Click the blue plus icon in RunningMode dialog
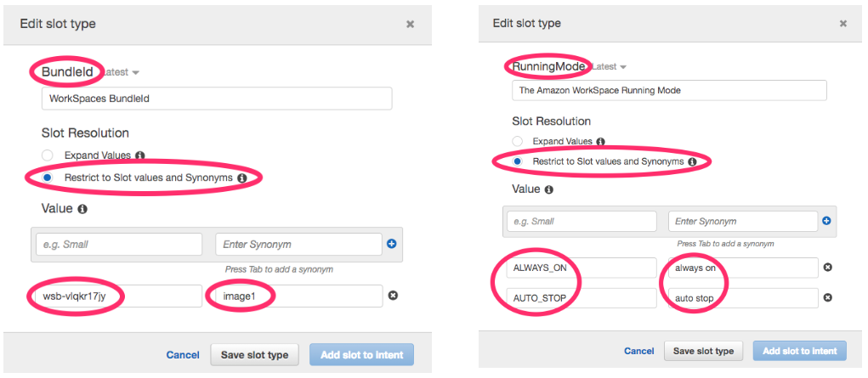 pos(825,221)
